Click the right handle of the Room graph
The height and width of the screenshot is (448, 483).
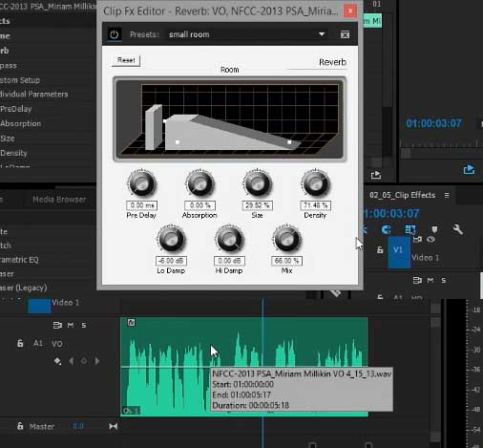point(289,142)
